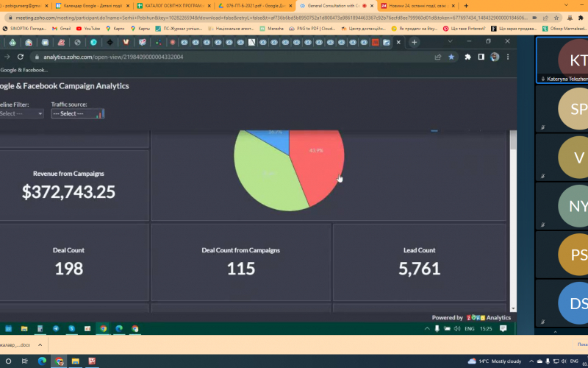Open YouTube bookmark
The image size is (588, 368).
click(88, 28)
